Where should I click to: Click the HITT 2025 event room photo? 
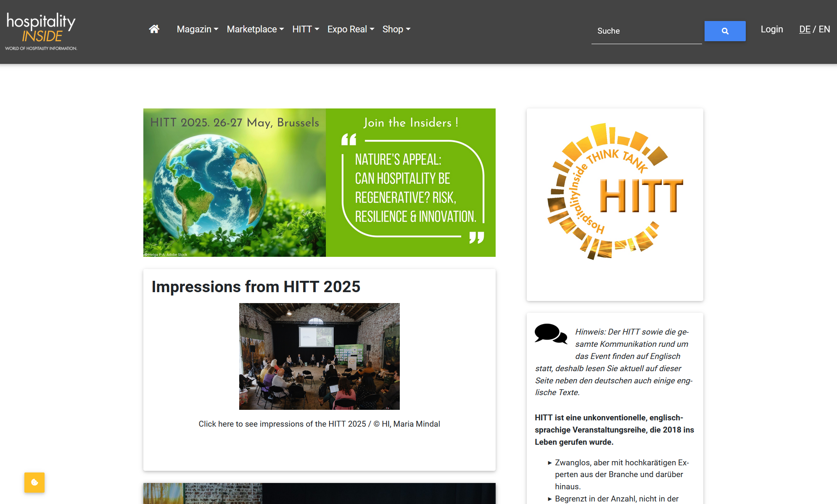click(319, 356)
